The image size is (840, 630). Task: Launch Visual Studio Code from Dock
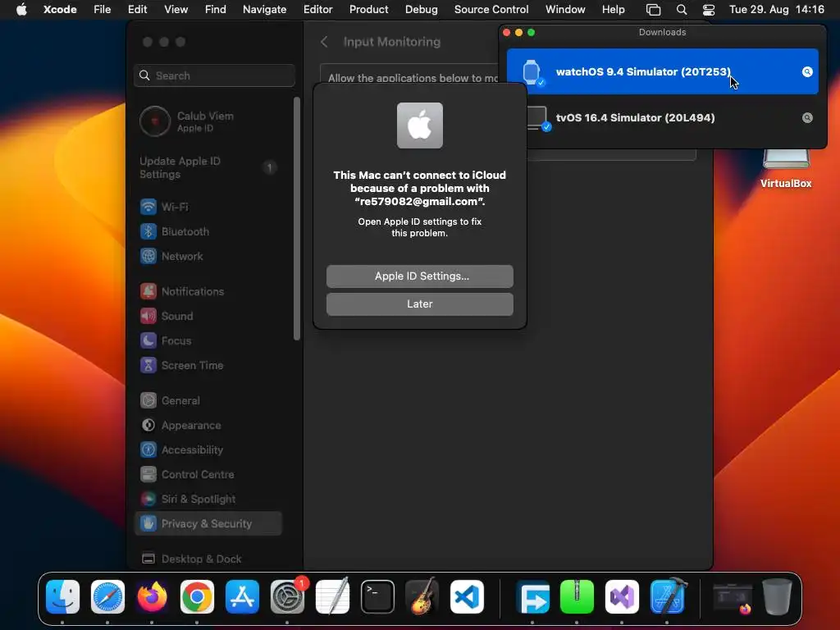click(467, 596)
